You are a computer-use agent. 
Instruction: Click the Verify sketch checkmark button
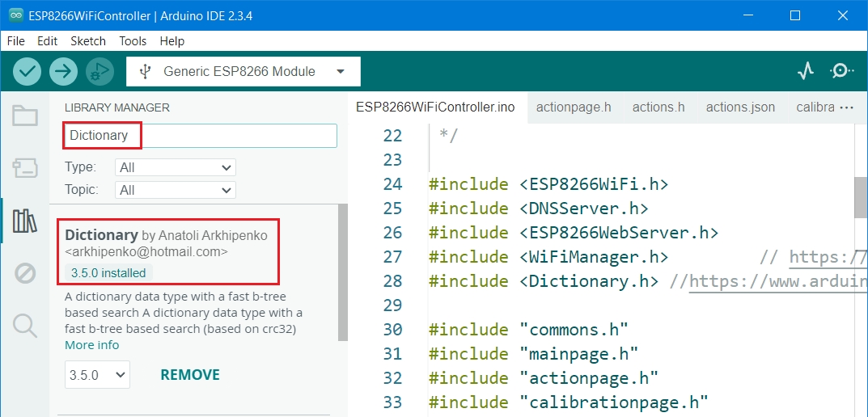click(x=28, y=71)
